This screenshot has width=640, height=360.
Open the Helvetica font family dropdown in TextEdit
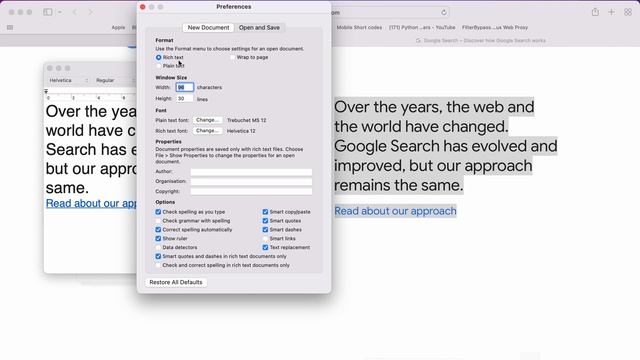pyautogui.click(x=68, y=80)
